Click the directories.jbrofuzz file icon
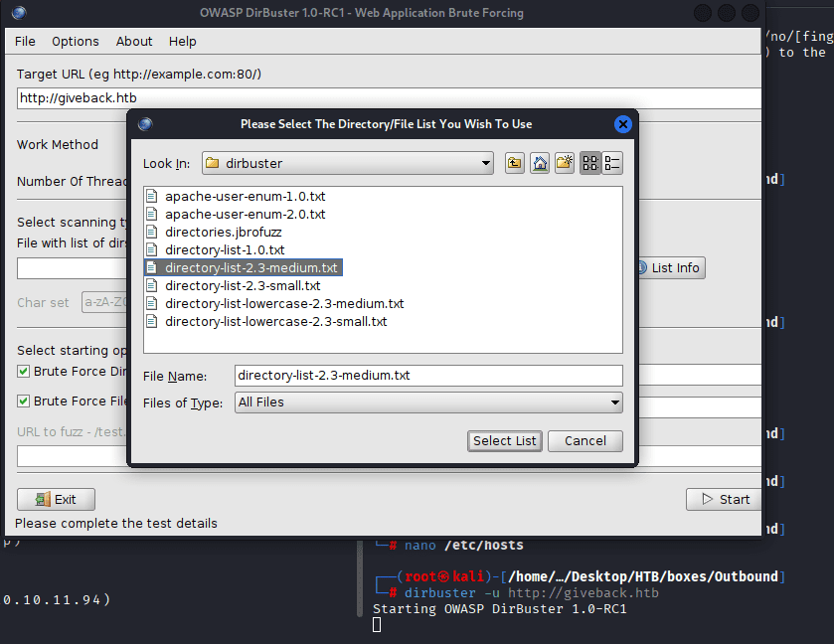 coord(152,232)
